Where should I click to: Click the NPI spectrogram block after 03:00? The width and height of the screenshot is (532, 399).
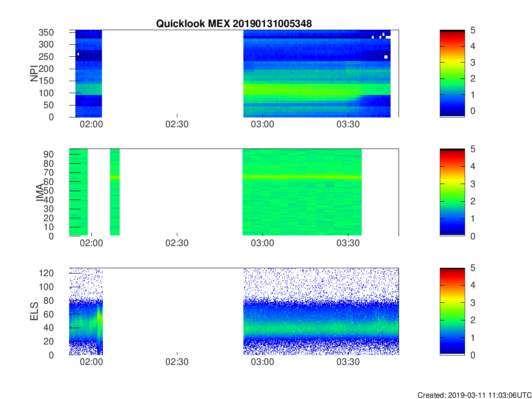point(317,74)
